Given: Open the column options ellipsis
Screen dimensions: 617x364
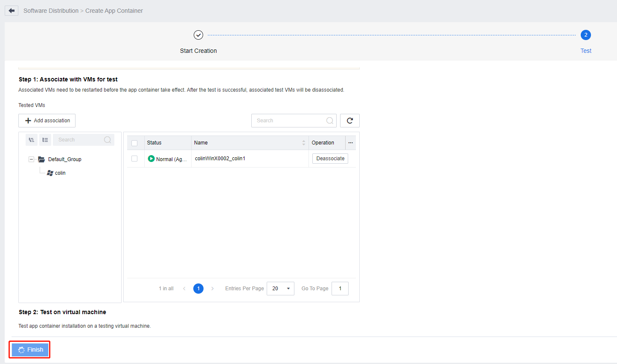Looking at the screenshot, I should pos(350,143).
